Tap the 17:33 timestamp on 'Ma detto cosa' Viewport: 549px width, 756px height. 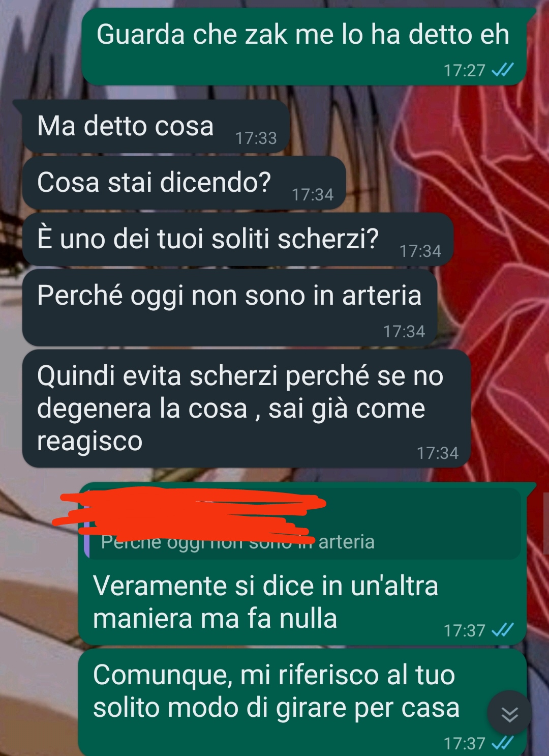tap(256, 138)
